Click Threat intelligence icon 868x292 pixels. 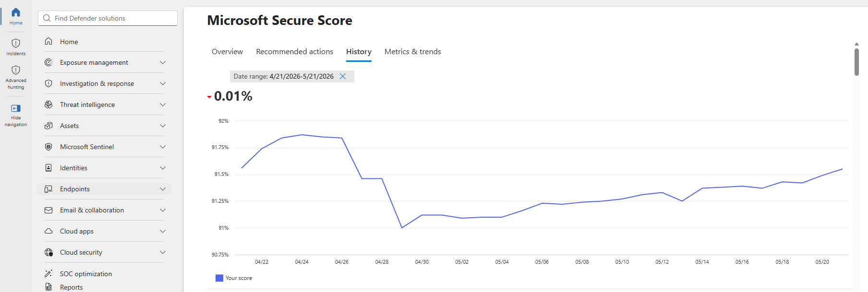point(48,105)
